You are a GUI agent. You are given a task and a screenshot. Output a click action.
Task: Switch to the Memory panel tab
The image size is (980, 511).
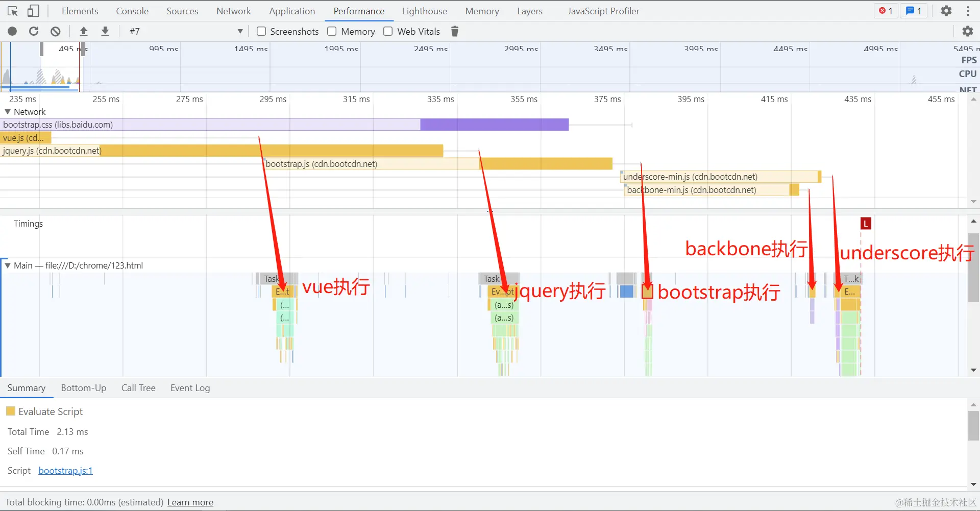click(x=482, y=11)
